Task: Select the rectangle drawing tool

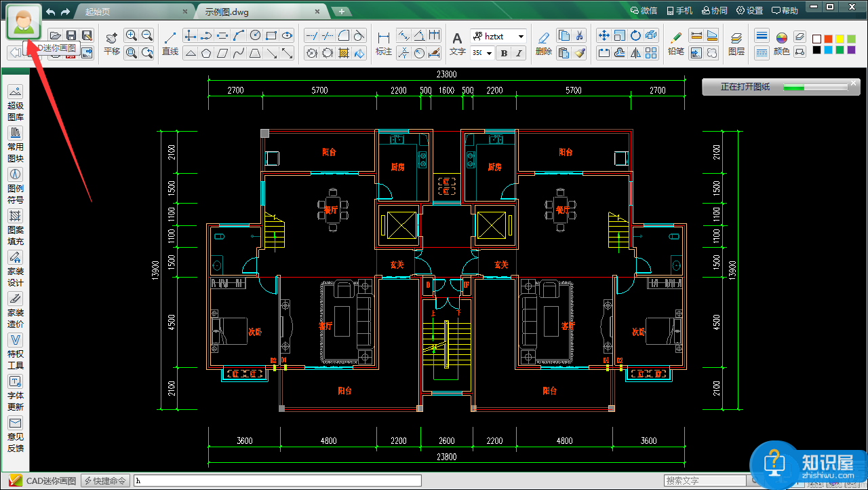Action: pyautogui.click(x=271, y=35)
